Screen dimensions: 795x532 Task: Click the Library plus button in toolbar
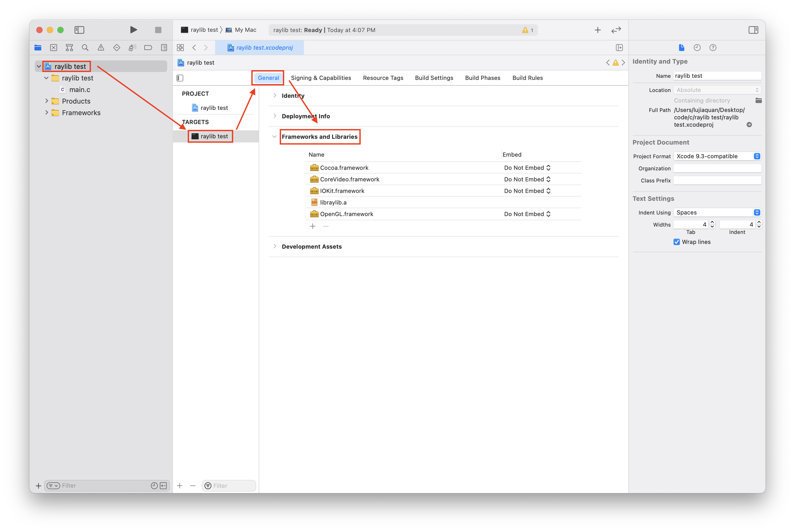(x=598, y=30)
